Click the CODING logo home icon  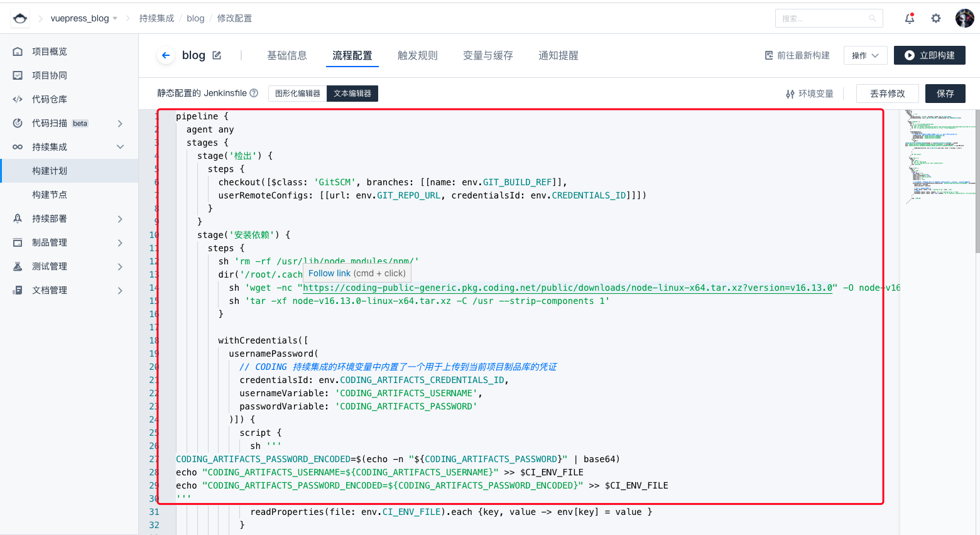click(x=20, y=18)
